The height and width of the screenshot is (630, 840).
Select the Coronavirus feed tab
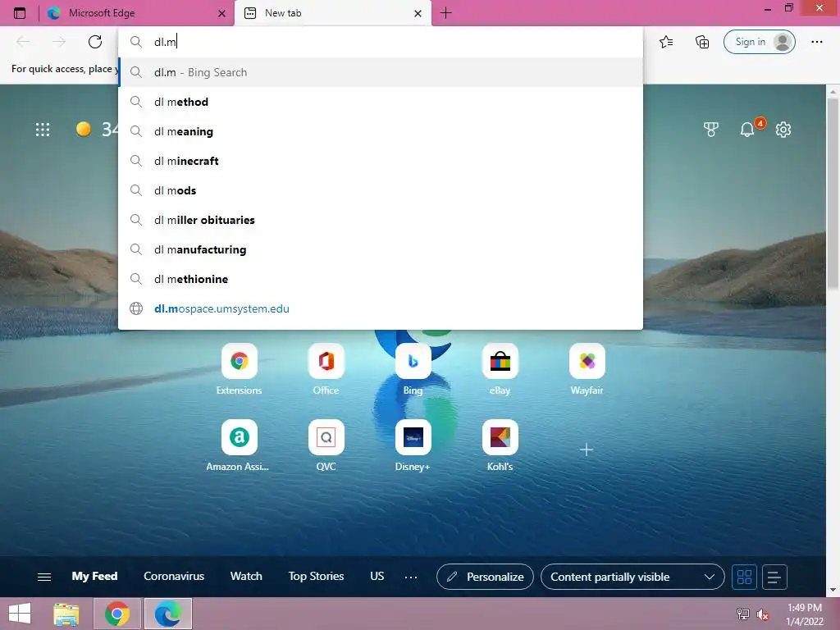click(x=174, y=577)
